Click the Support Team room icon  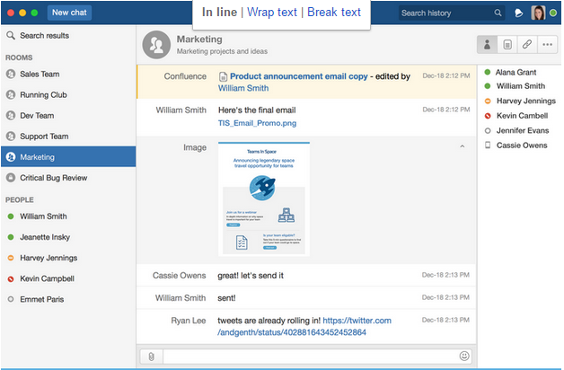click(11, 136)
